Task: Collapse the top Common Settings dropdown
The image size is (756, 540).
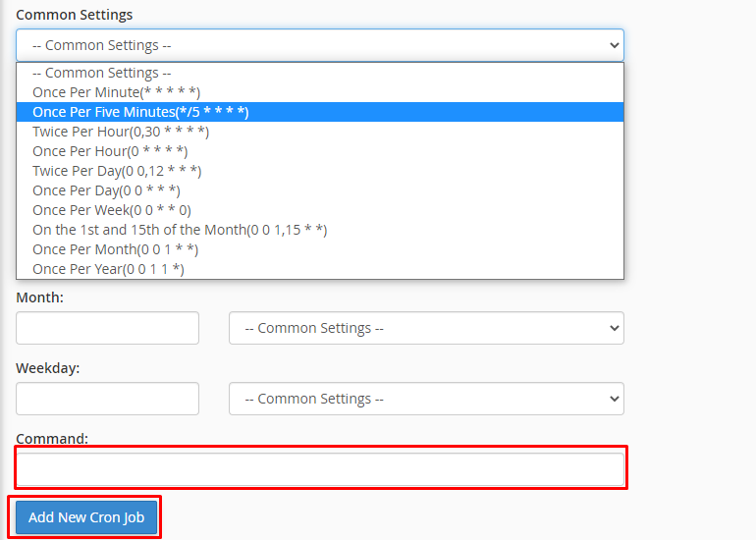Action: tap(319, 45)
